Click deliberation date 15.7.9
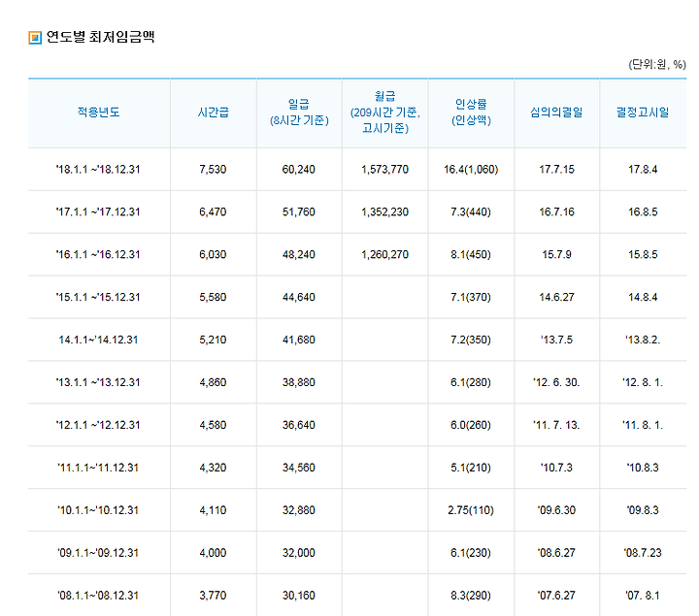699x616 pixels. point(556,255)
